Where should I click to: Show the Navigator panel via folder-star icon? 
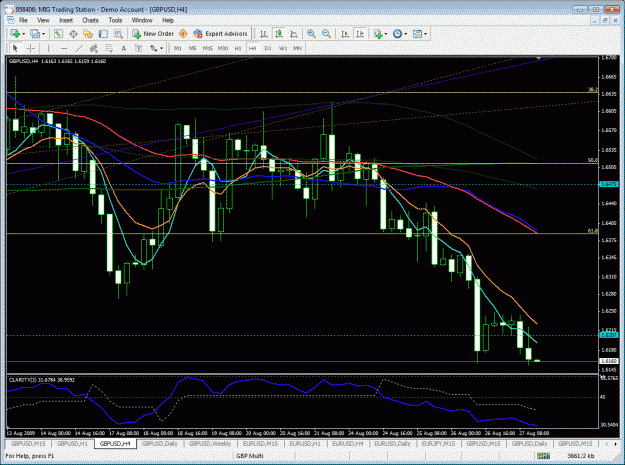click(88, 34)
